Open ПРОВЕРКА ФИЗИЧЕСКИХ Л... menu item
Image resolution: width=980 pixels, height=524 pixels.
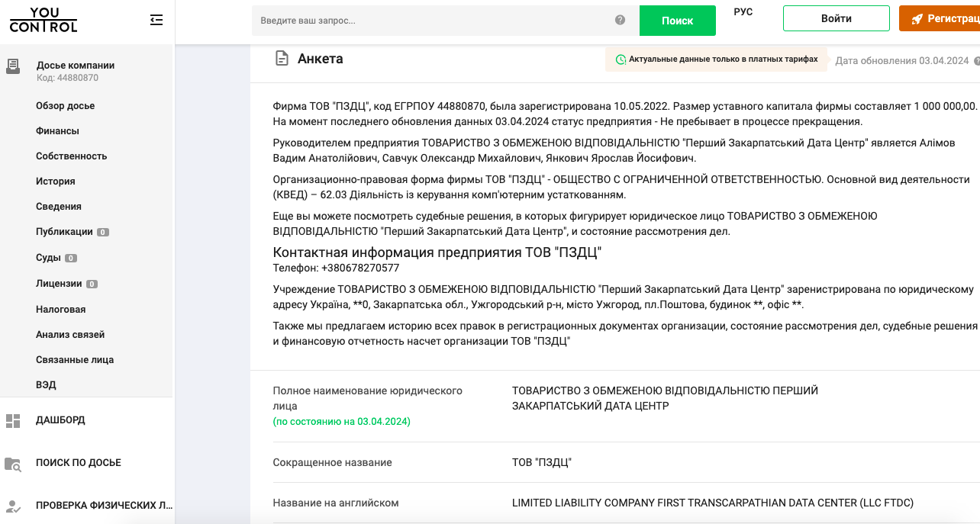pos(105,506)
